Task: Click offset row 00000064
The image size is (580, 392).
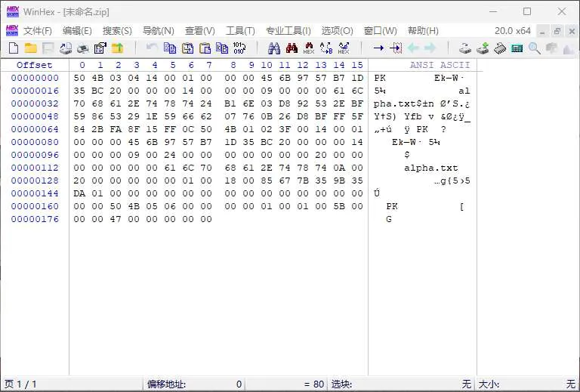Action: [x=35, y=129]
